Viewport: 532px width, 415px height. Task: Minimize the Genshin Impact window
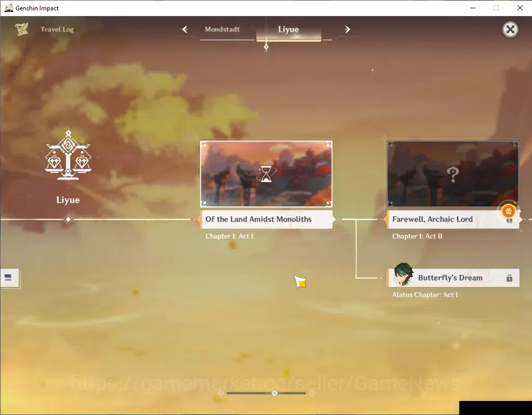tap(473, 8)
